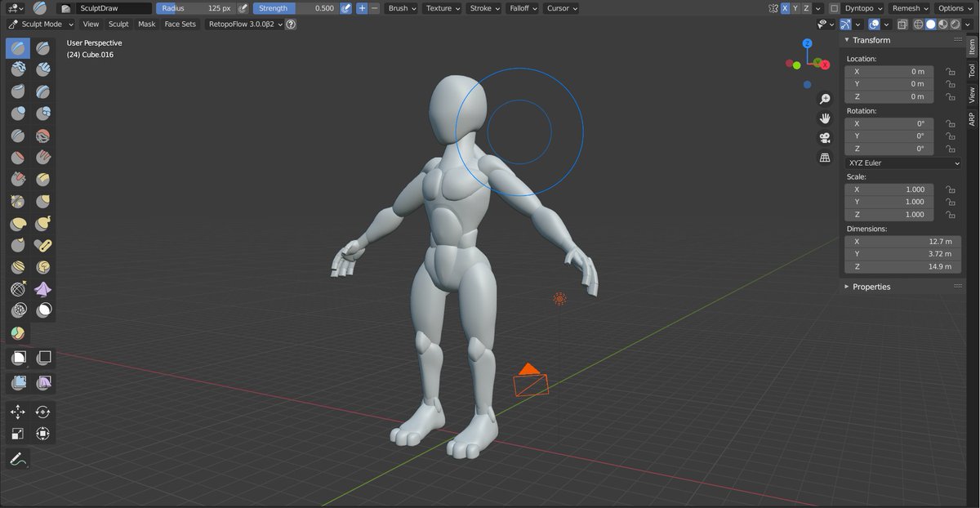The image size is (980, 508).
Task: Open the Brush dropdown
Action: pyautogui.click(x=401, y=8)
